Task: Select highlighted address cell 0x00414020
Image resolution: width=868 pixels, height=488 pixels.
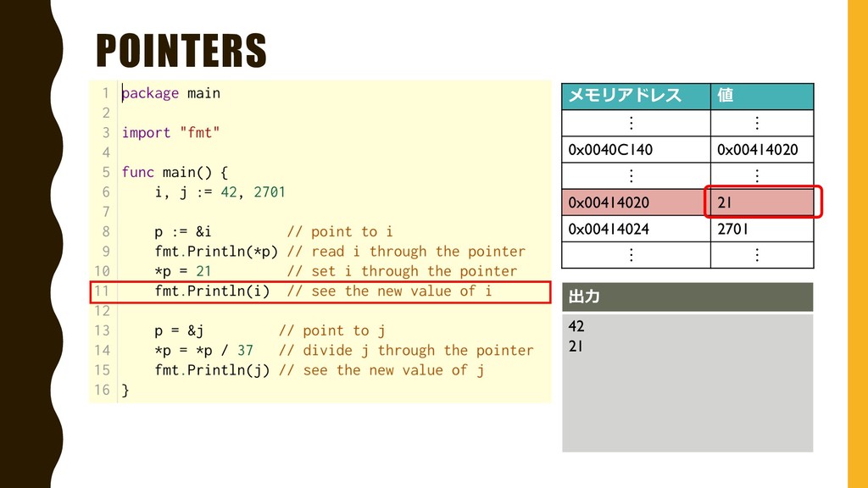Action: [636, 202]
